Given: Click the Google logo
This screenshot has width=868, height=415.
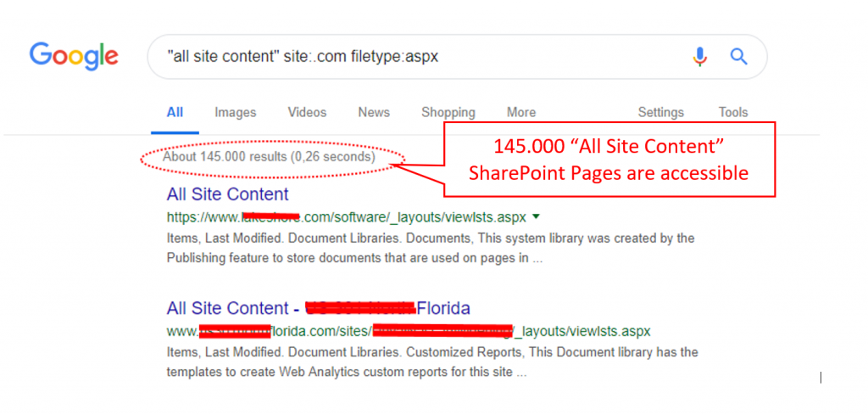Looking at the screenshot, I should (x=74, y=57).
